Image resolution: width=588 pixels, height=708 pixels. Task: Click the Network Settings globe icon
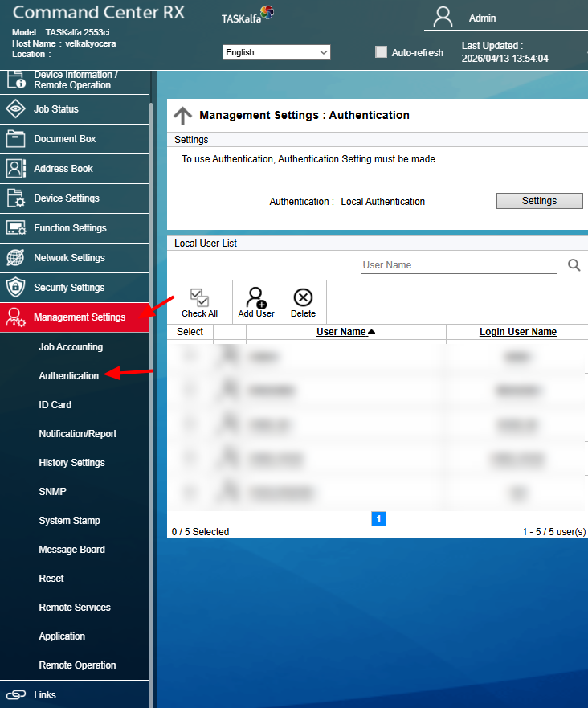[x=16, y=258]
